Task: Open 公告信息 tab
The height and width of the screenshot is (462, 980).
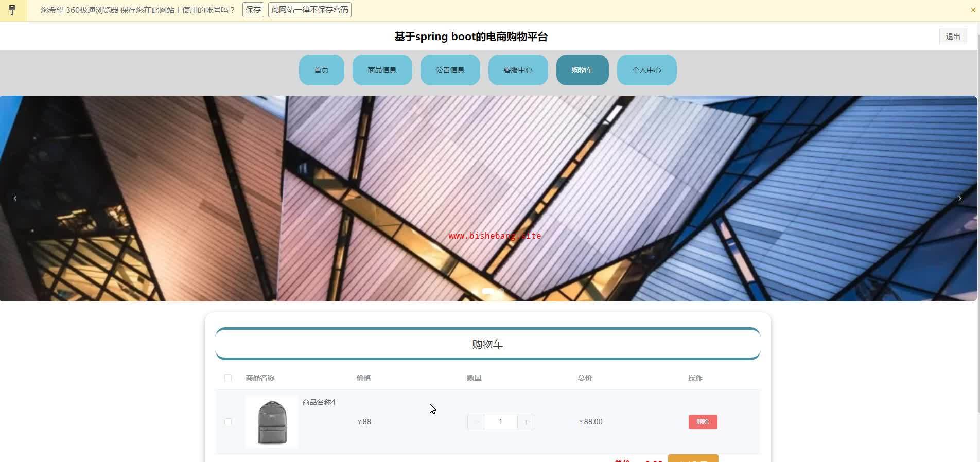Action: point(450,70)
